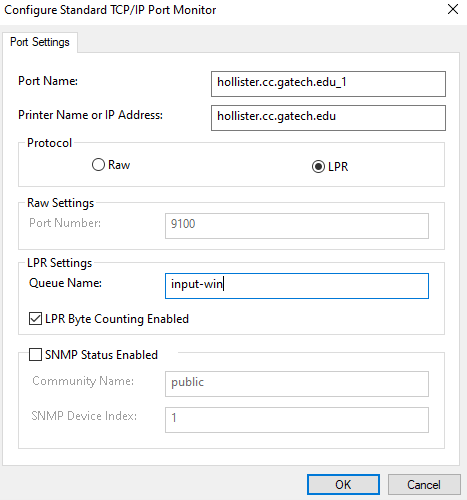Select the Raw protocol radio button

98,165
